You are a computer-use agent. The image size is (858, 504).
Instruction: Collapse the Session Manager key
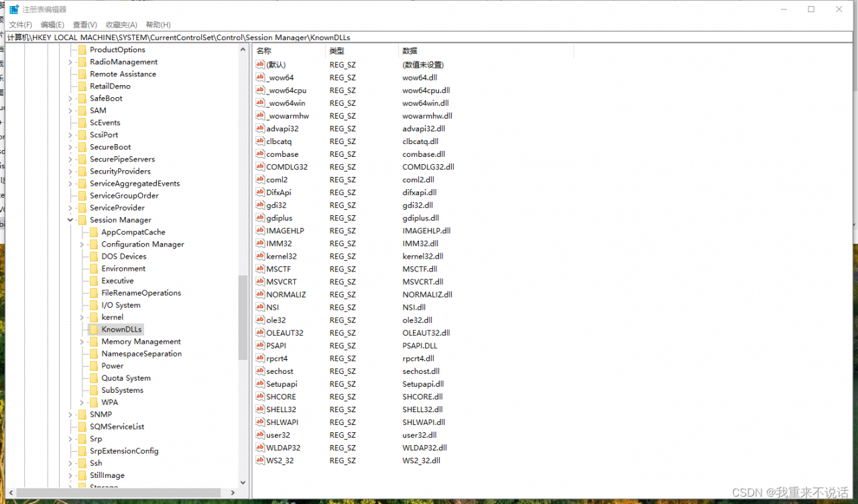70,220
